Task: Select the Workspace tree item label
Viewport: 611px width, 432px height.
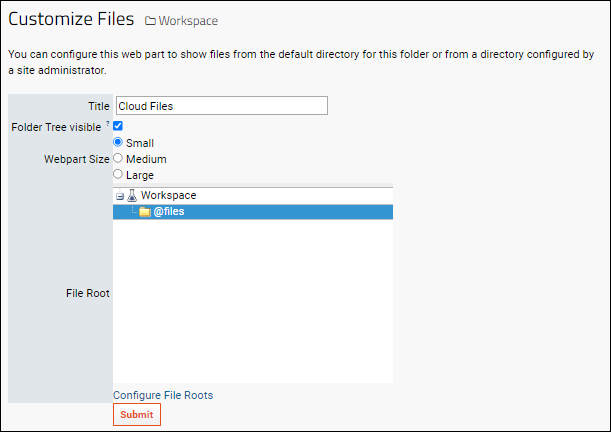Action: pyautogui.click(x=168, y=195)
